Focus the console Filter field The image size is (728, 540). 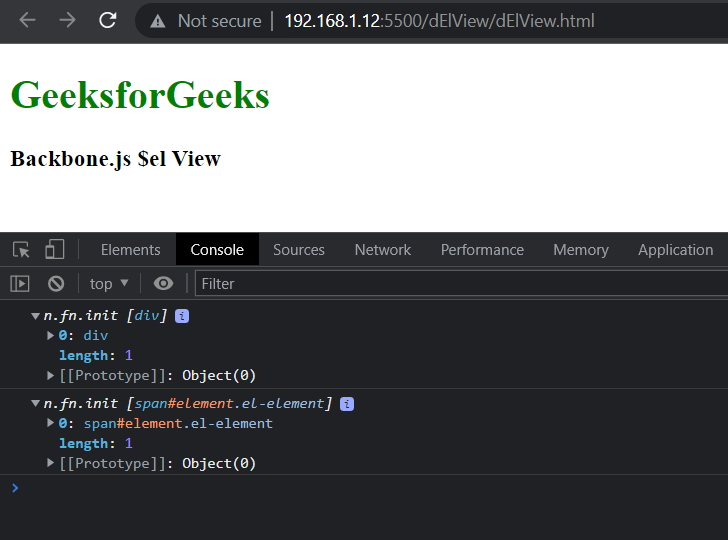(x=462, y=284)
